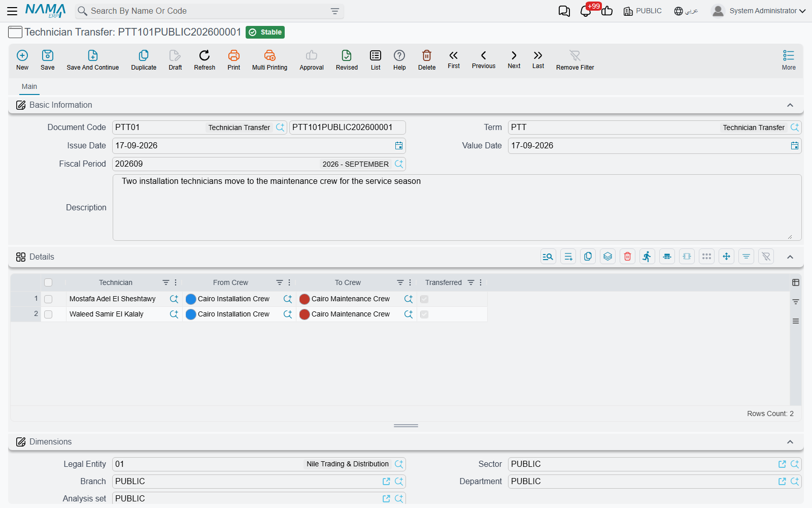The image size is (812, 508).
Task: Click into the Description text area
Action: coord(457,207)
